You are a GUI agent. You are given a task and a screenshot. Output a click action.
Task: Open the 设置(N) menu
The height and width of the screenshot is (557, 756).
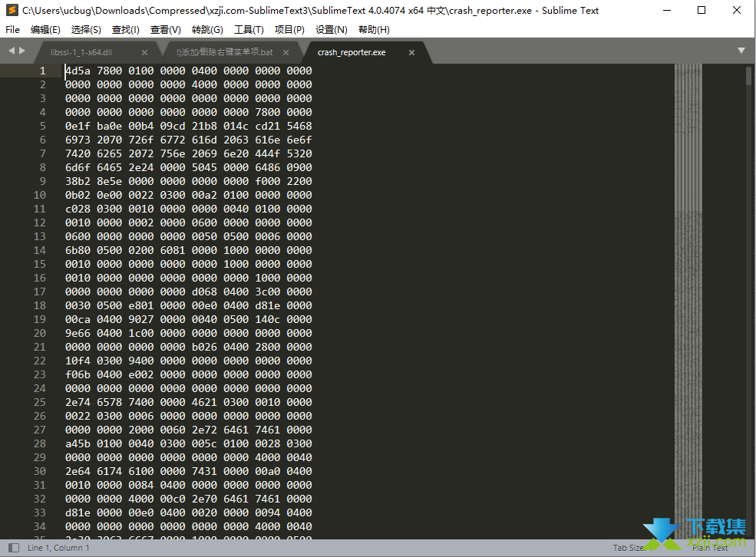coord(332,30)
